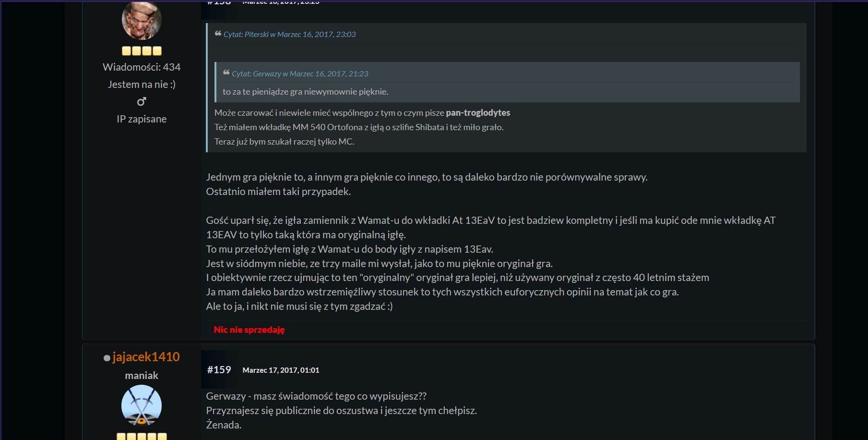Click the Popeye avatar of the first poster

(x=142, y=21)
